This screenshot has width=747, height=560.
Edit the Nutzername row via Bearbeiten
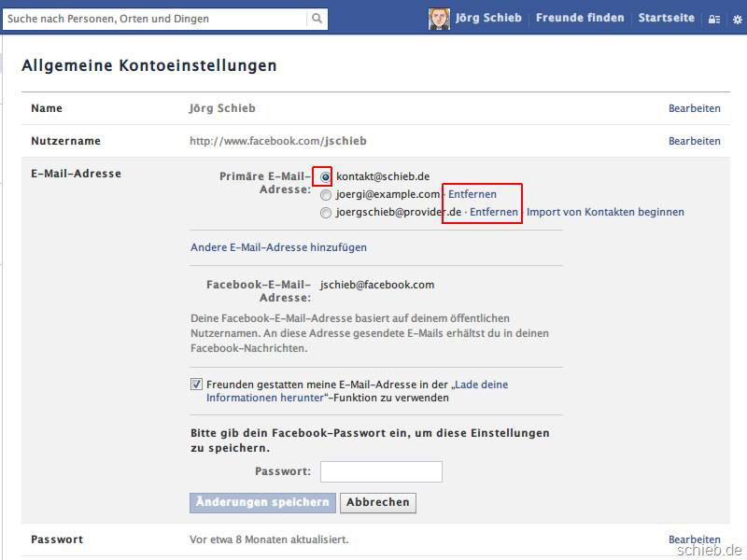(x=694, y=142)
